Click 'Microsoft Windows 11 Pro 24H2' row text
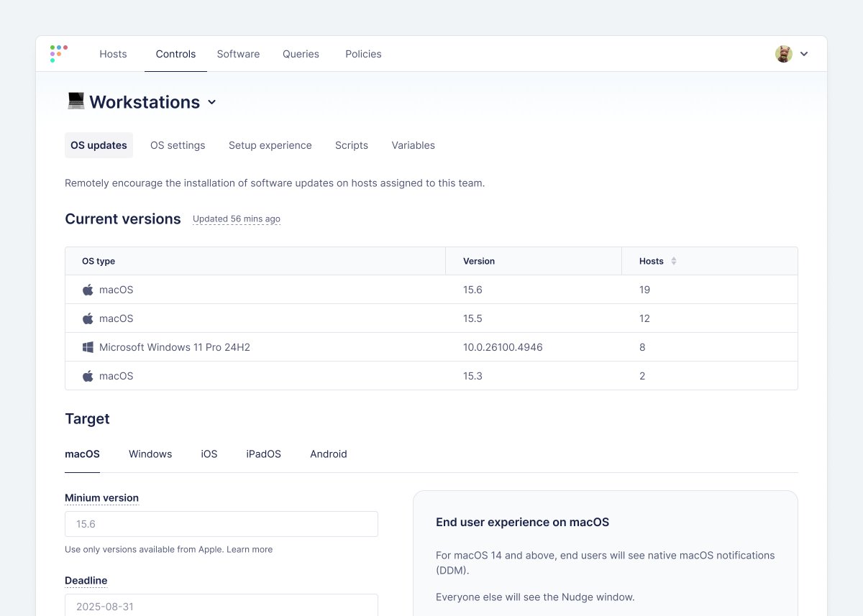 175,347
